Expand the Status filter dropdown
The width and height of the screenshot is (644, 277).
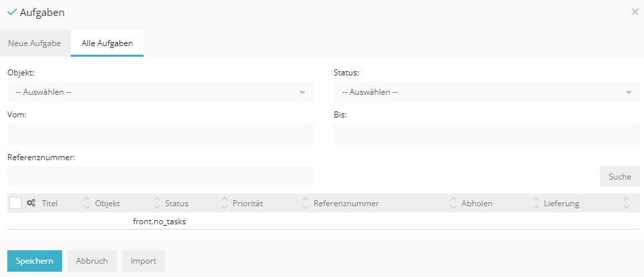487,92
